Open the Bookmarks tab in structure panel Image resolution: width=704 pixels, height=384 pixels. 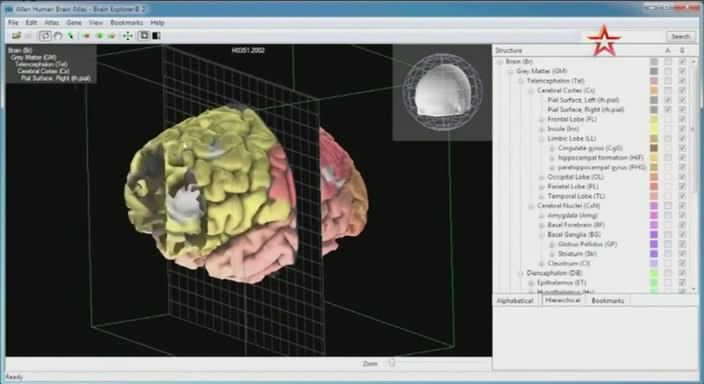click(608, 300)
